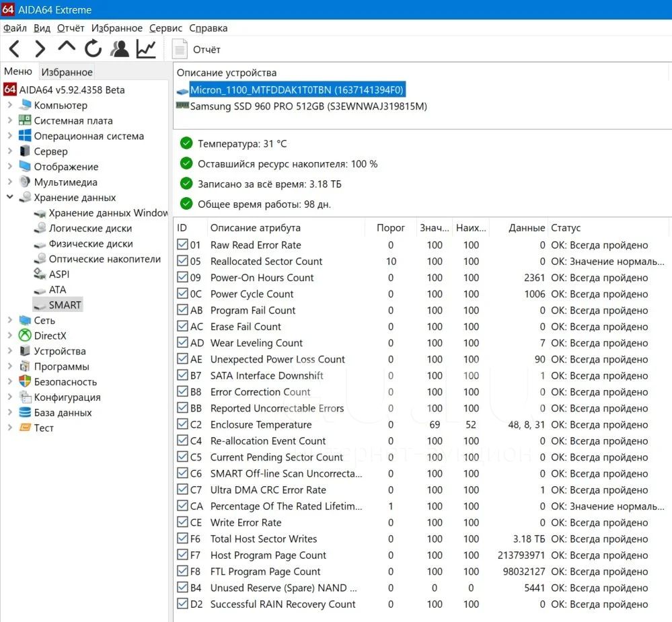Expand the Сервер tree node
This screenshot has height=622, width=672.
[x=10, y=151]
